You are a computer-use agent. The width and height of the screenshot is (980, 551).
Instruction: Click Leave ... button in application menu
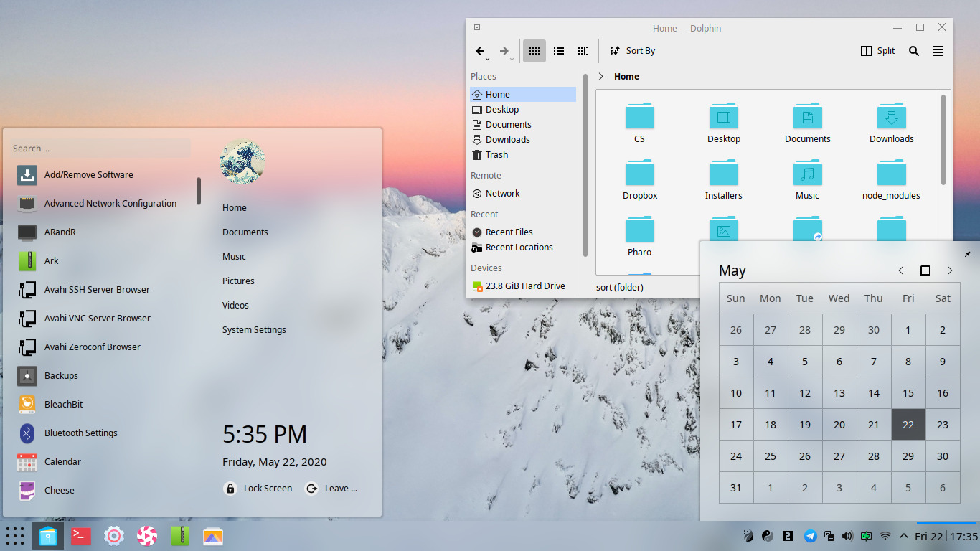pos(331,488)
